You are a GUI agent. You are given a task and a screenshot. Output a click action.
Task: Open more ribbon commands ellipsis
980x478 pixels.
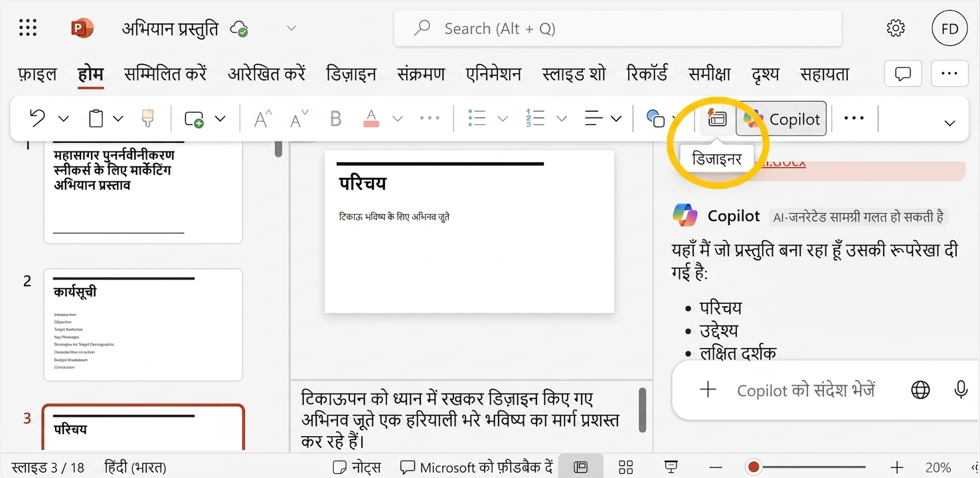854,118
